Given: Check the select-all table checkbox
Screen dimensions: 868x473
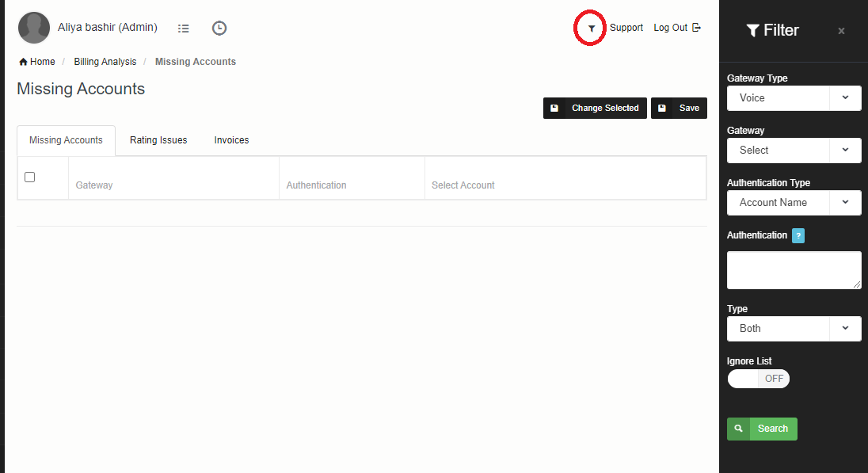Looking at the screenshot, I should tap(30, 177).
